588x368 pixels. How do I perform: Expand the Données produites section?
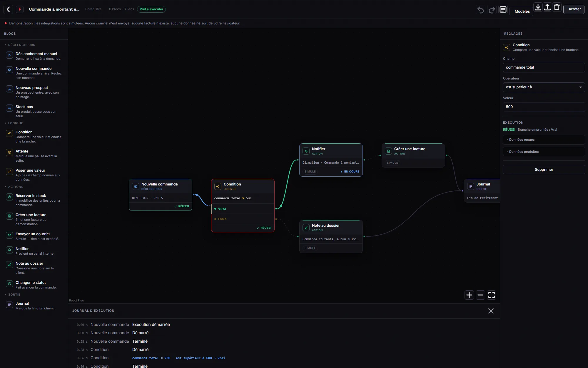pos(544,152)
